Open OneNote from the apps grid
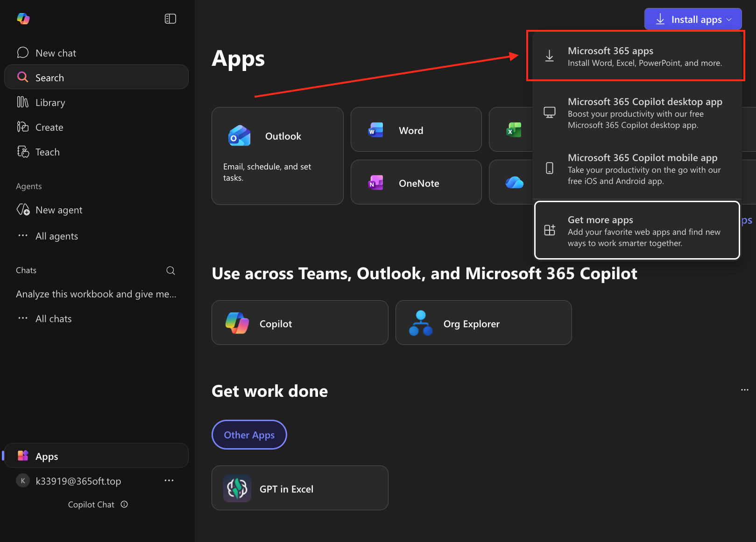Viewport: 756px width, 542px height. coord(416,183)
